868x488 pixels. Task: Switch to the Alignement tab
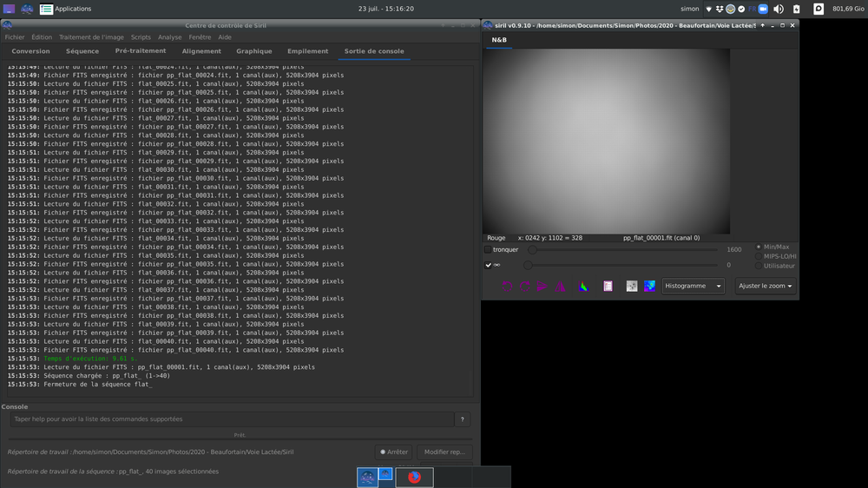201,51
